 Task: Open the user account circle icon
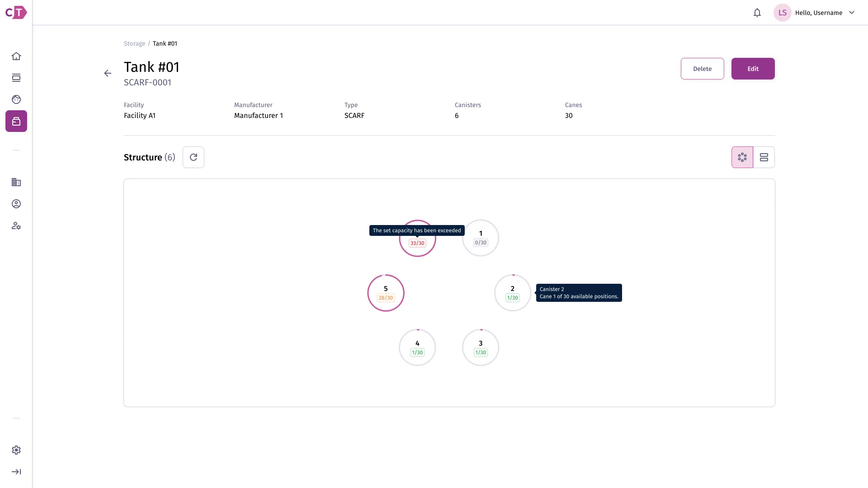click(16, 204)
